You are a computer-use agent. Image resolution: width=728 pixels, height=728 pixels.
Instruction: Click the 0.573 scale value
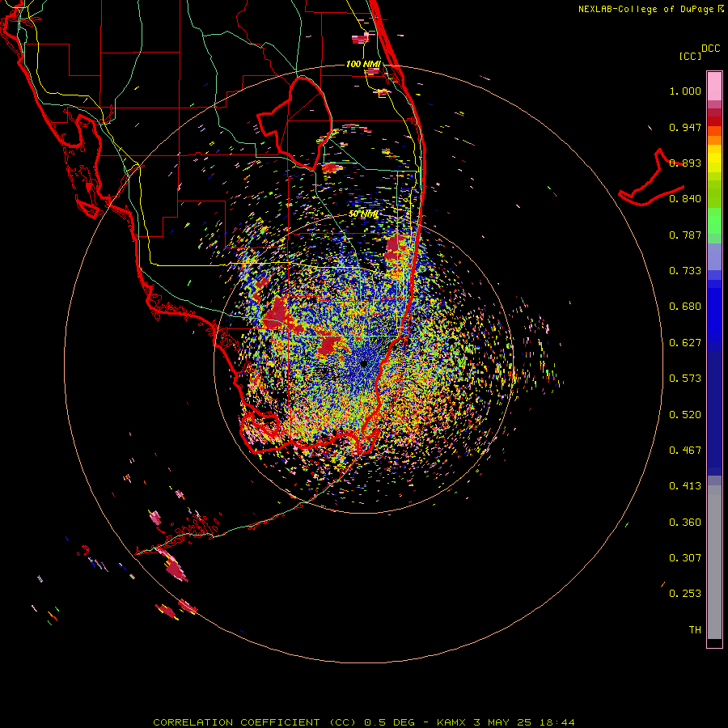coord(685,379)
